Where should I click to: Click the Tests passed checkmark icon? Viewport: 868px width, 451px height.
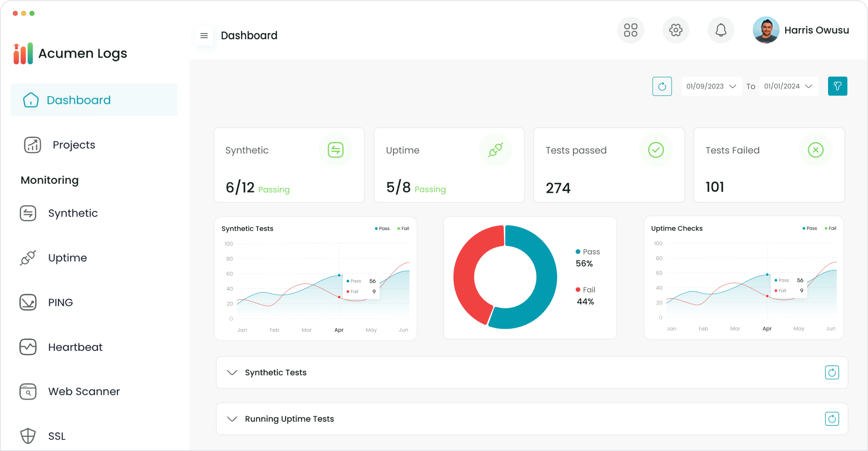[x=656, y=150]
